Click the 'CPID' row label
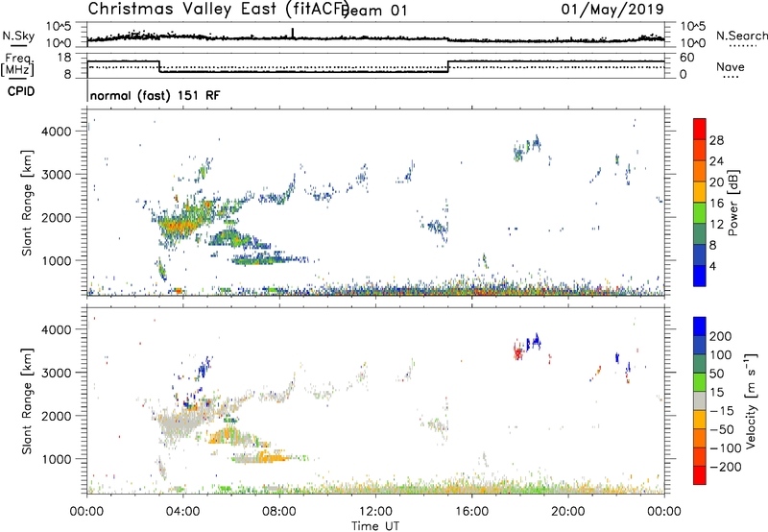Viewport: 768px width, 532px height. point(21,91)
